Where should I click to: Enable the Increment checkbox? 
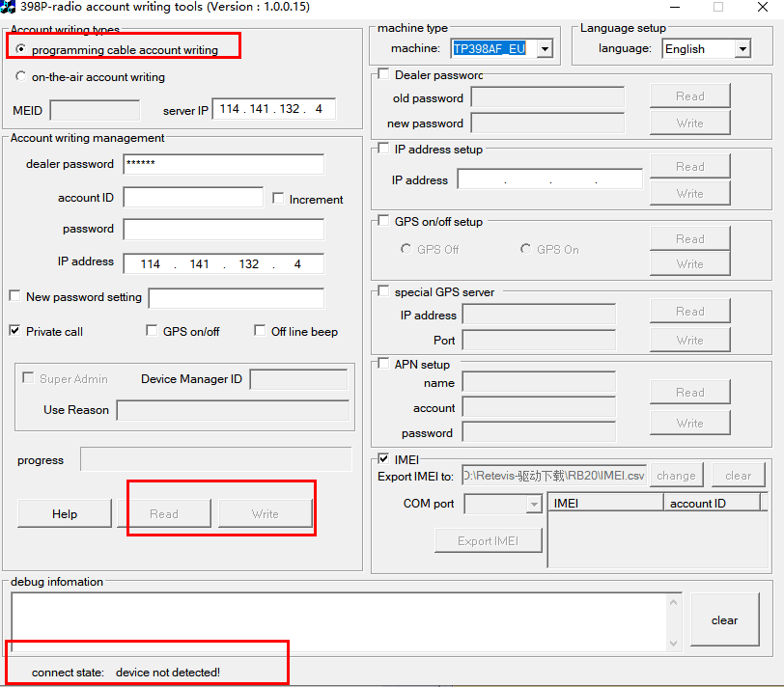278,199
